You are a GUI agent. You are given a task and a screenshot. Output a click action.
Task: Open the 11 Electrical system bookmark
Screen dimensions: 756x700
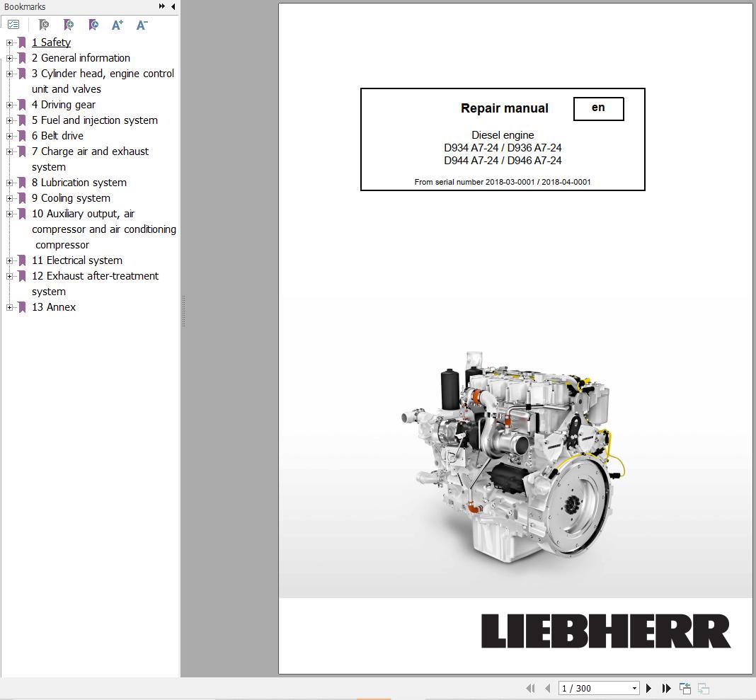(x=77, y=260)
